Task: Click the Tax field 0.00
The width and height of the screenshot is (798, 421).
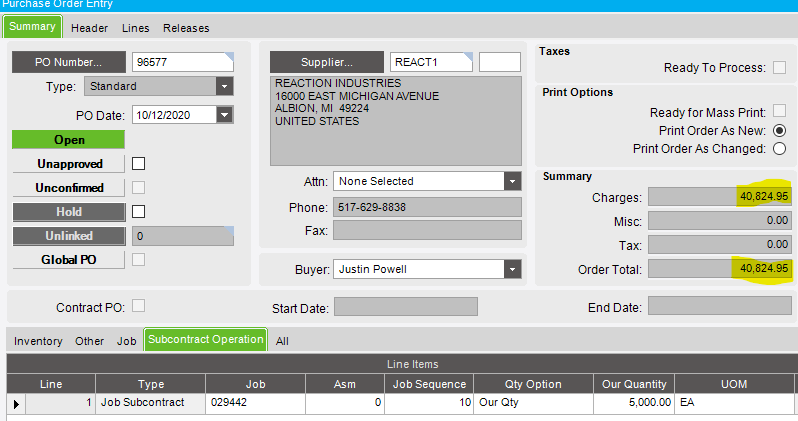Action: (x=720, y=244)
